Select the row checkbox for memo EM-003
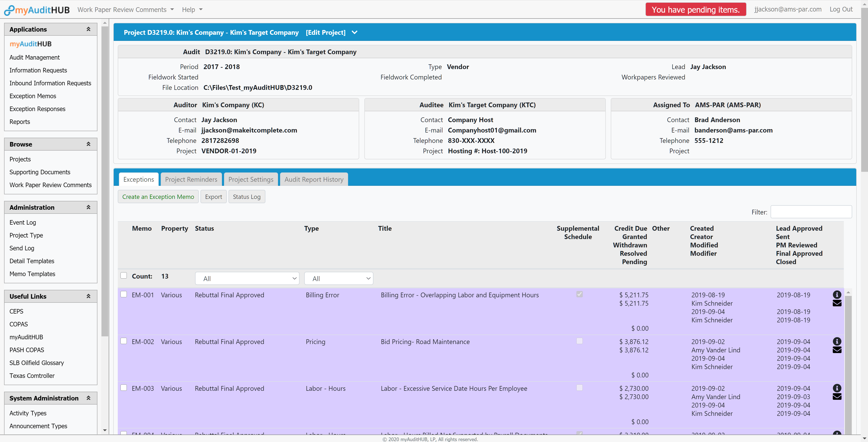Viewport: 868px width, 442px height. [x=124, y=387]
